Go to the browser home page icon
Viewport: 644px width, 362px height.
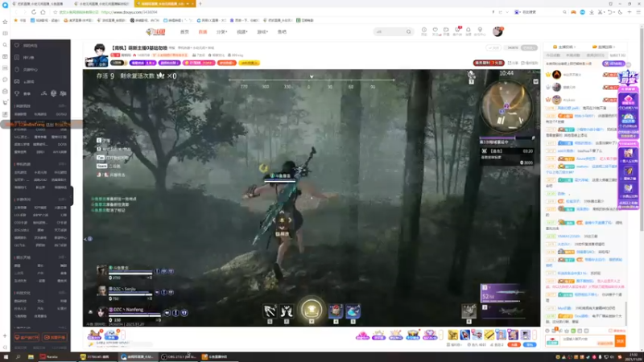(43, 12)
